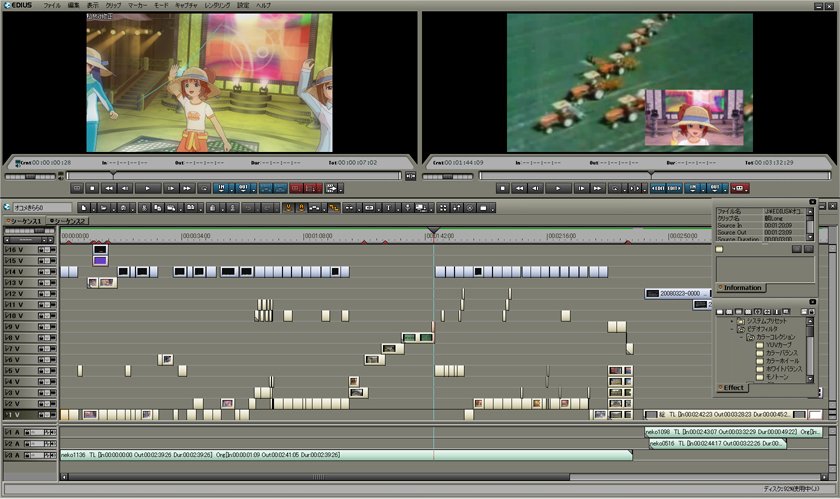This screenshot has width=840, height=499.
Task: Open the voice-over microphone tool
Action: (x=408, y=207)
